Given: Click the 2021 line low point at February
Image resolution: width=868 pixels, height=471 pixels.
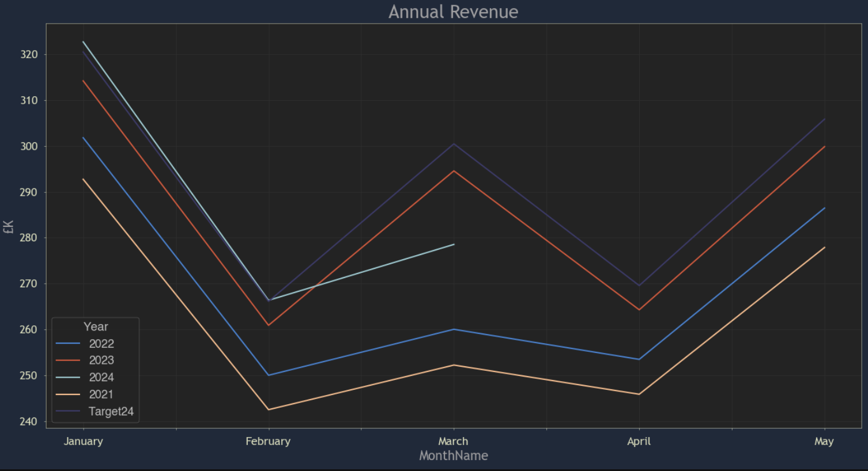Looking at the screenshot, I should [269, 409].
